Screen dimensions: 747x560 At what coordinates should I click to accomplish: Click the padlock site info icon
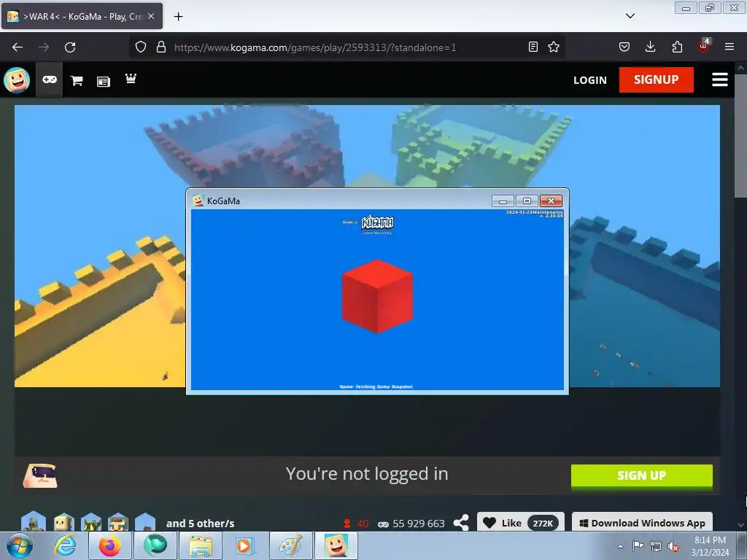coord(161,47)
